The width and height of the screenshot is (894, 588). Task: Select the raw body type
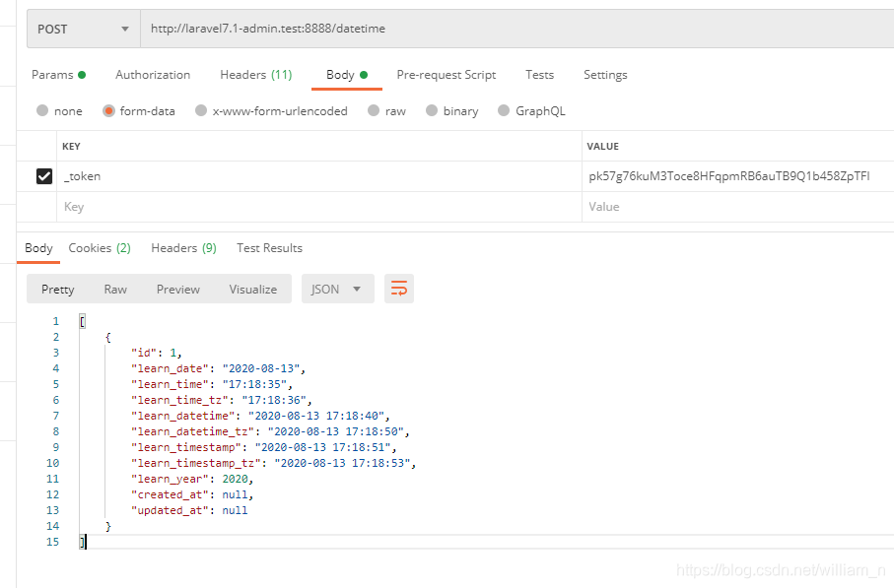386,110
